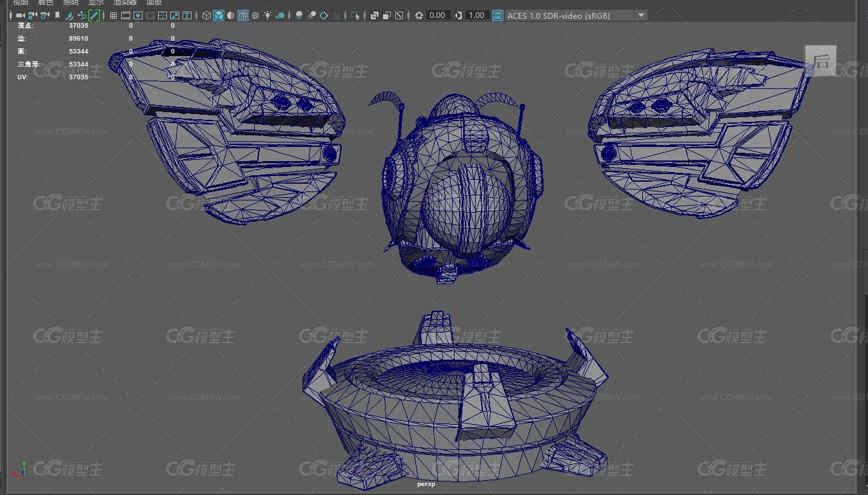Screen dimensions: 868x495
Task: Click the Gamma icon
Action: pyautogui.click(x=459, y=15)
